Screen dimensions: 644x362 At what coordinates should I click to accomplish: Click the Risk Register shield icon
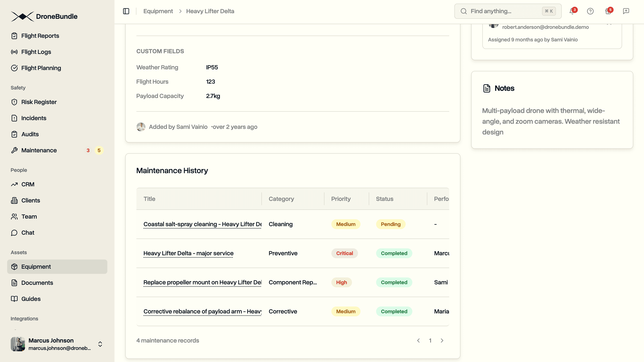pos(14,102)
